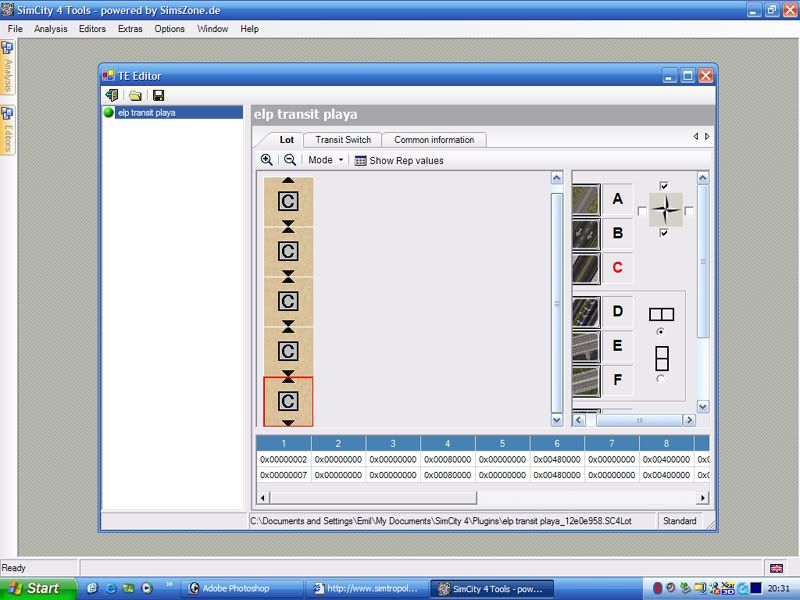The width and height of the screenshot is (800, 600).
Task: Open the Help menu
Action: pyautogui.click(x=249, y=29)
